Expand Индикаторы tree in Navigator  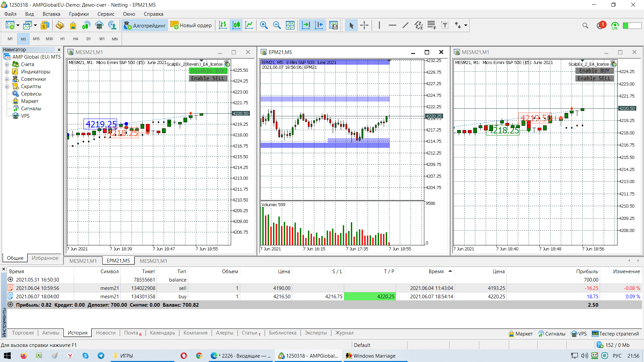pos(7,72)
